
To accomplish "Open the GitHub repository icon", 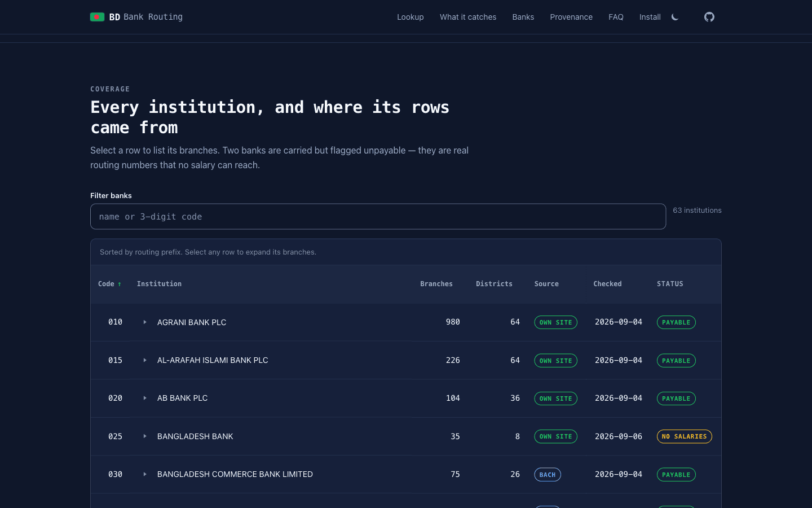I will (x=709, y=17).
